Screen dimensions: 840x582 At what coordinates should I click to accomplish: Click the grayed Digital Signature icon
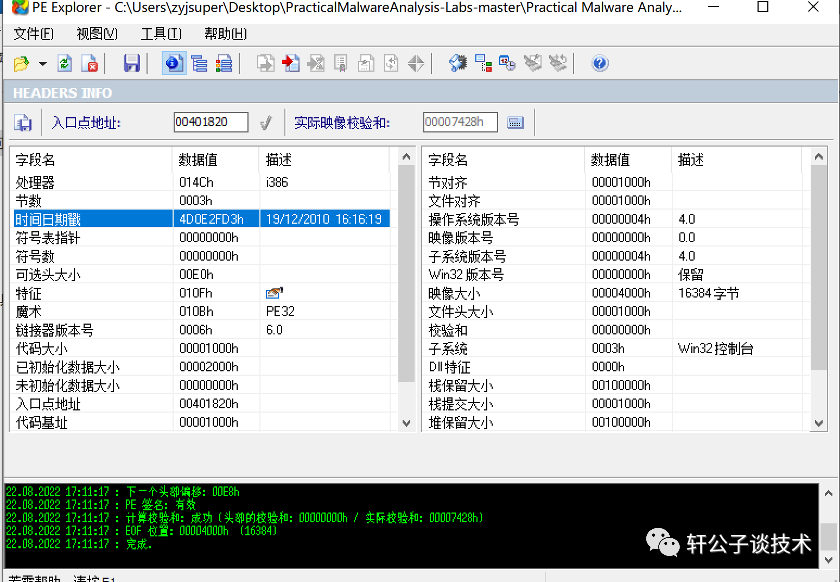341,64
